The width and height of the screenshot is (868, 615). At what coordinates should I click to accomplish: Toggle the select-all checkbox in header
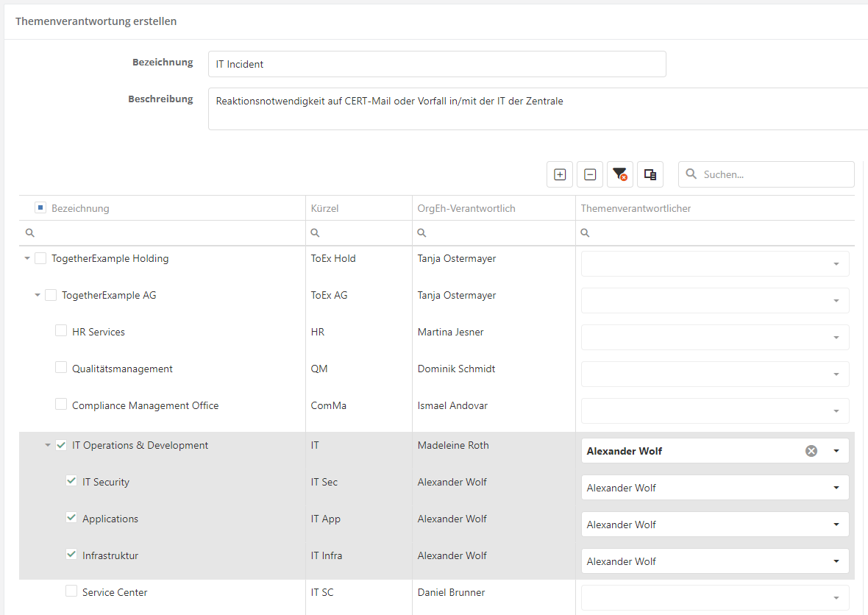(40, 207)
